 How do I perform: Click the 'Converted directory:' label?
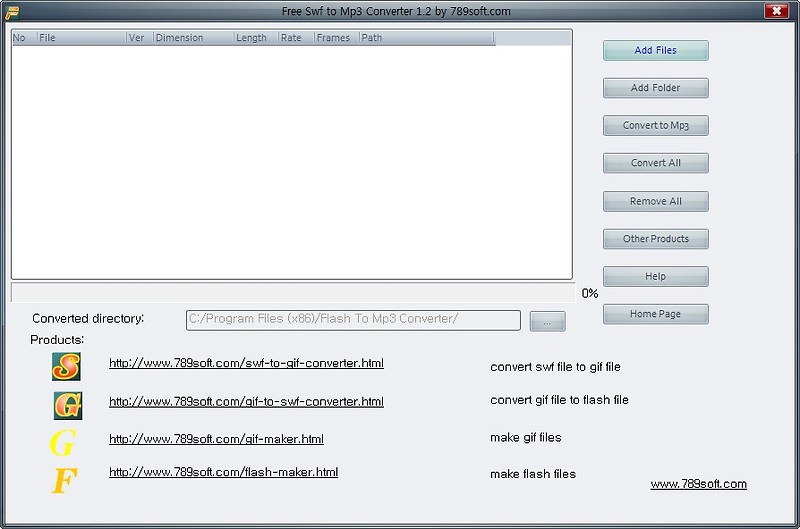point(88,319)
